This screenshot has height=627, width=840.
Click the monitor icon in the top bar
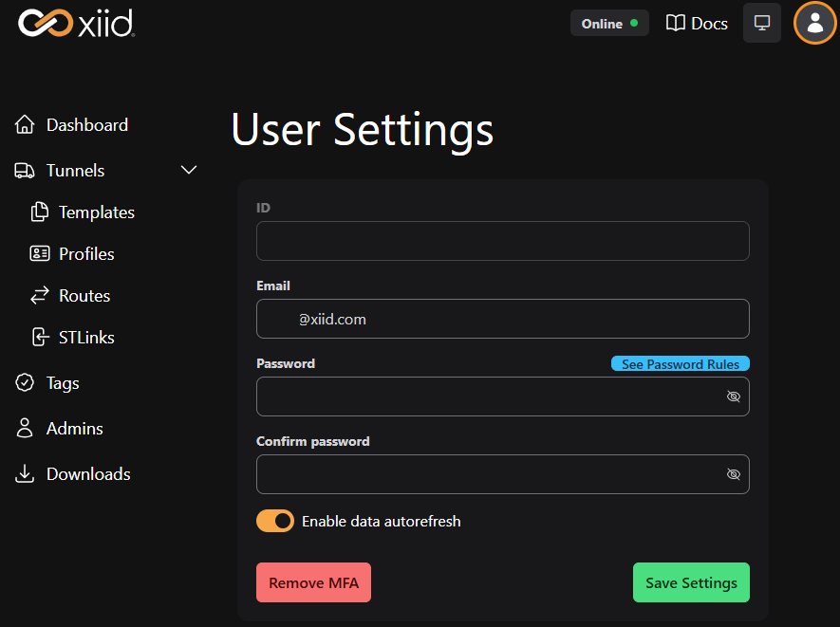point(761,23)
